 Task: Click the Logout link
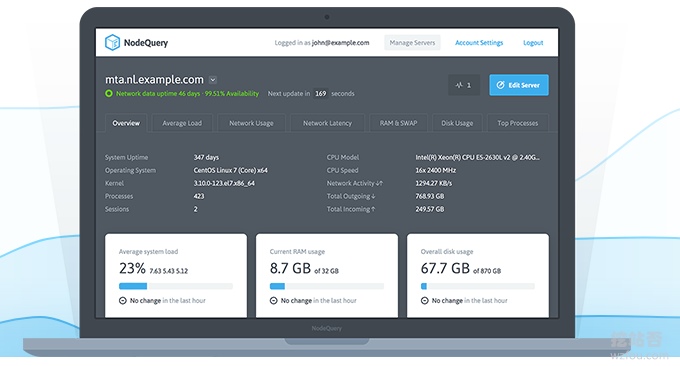pos(533,42)
